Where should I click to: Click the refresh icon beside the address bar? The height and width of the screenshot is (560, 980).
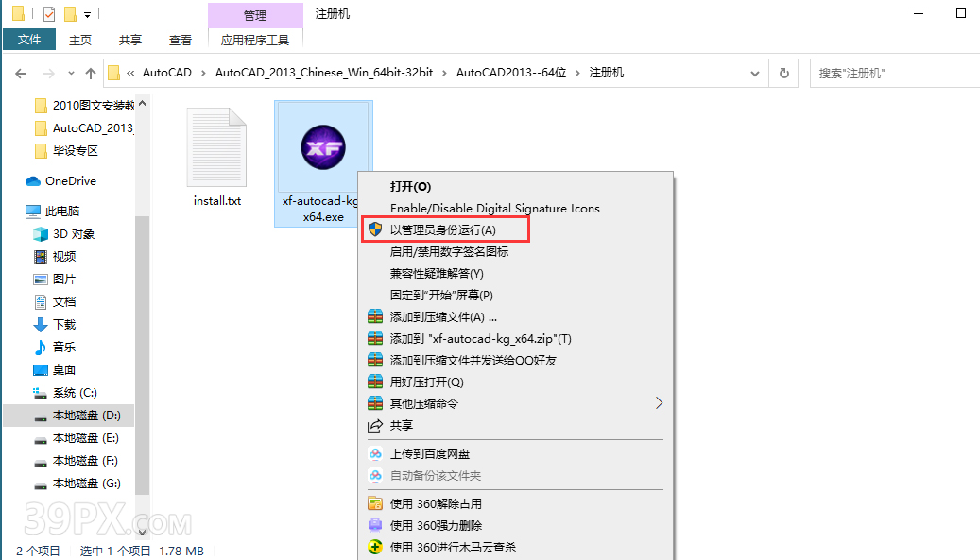point(783,72)
